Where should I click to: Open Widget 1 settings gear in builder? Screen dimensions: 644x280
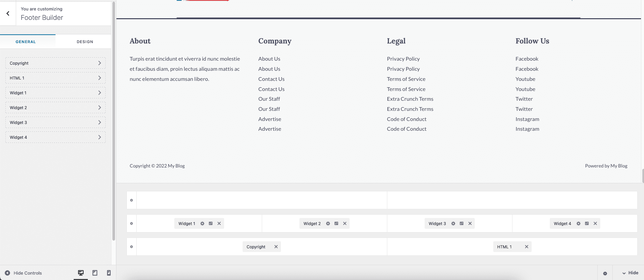coord(202,223)
